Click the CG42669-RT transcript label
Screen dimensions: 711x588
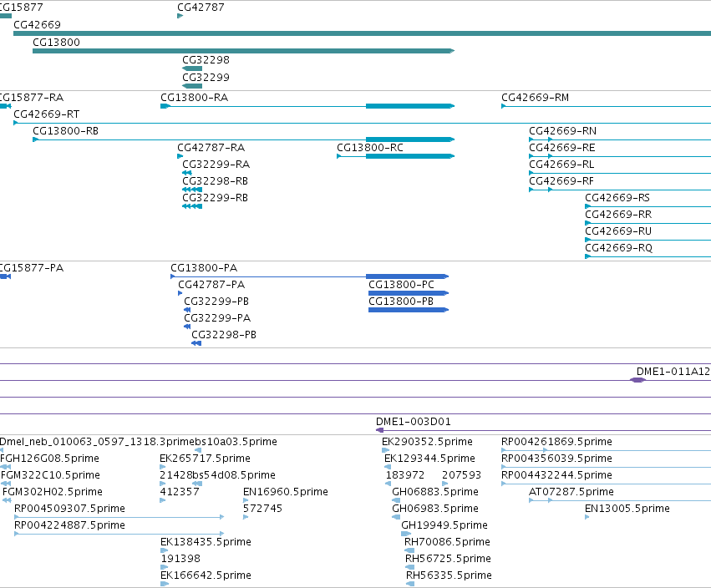click(x=46, y=114)
